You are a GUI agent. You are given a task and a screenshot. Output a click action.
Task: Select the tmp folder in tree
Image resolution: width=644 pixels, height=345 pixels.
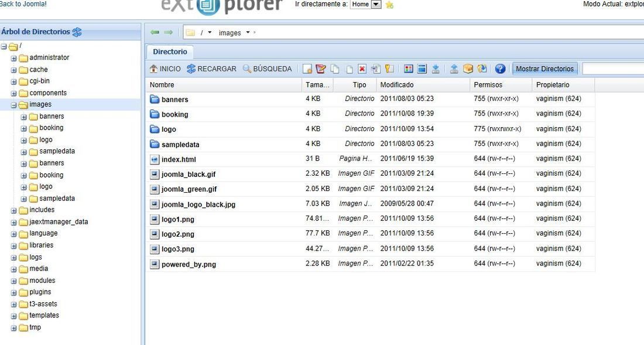[x=35, y=327]
